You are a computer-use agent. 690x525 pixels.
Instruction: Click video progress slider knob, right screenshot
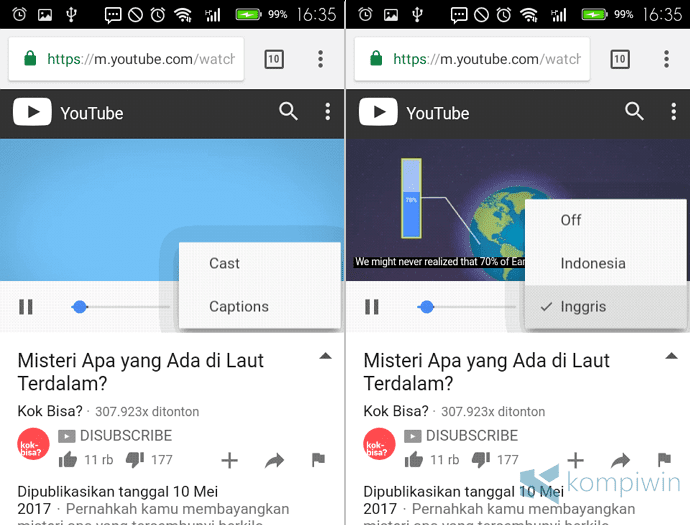coord(426,307)
